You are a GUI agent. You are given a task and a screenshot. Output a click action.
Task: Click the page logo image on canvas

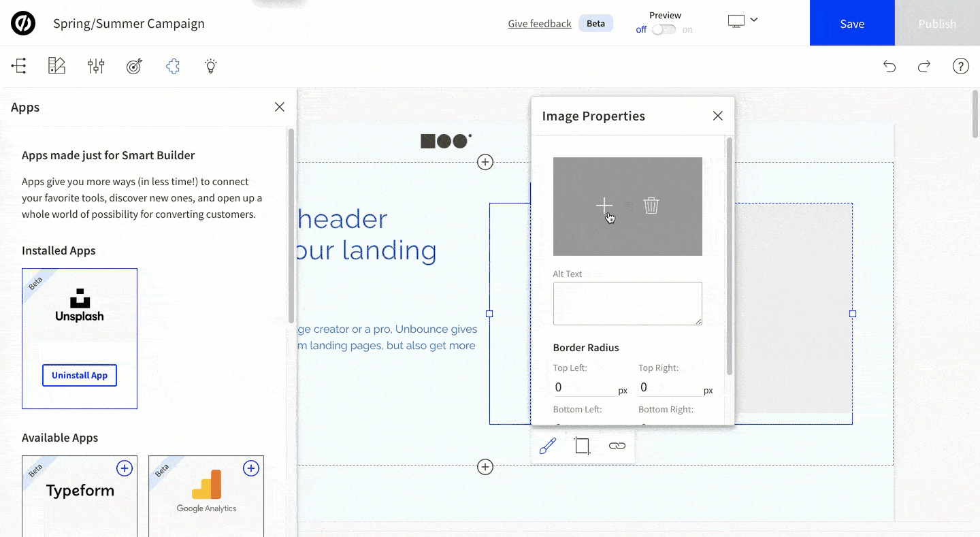point(446,141)
